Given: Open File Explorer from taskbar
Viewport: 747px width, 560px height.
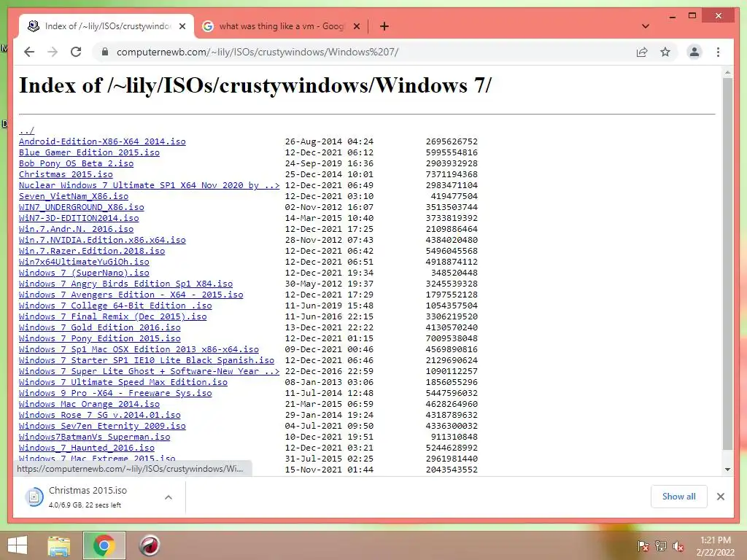Looking at the screenshot, I should (58, 545).
